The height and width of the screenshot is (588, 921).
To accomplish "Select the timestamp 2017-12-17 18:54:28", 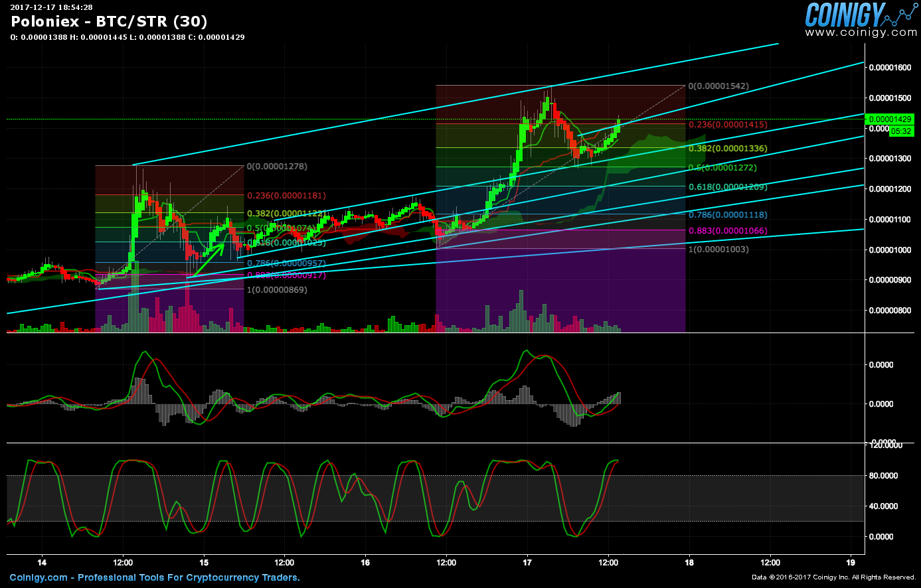I will click(51, 7).
